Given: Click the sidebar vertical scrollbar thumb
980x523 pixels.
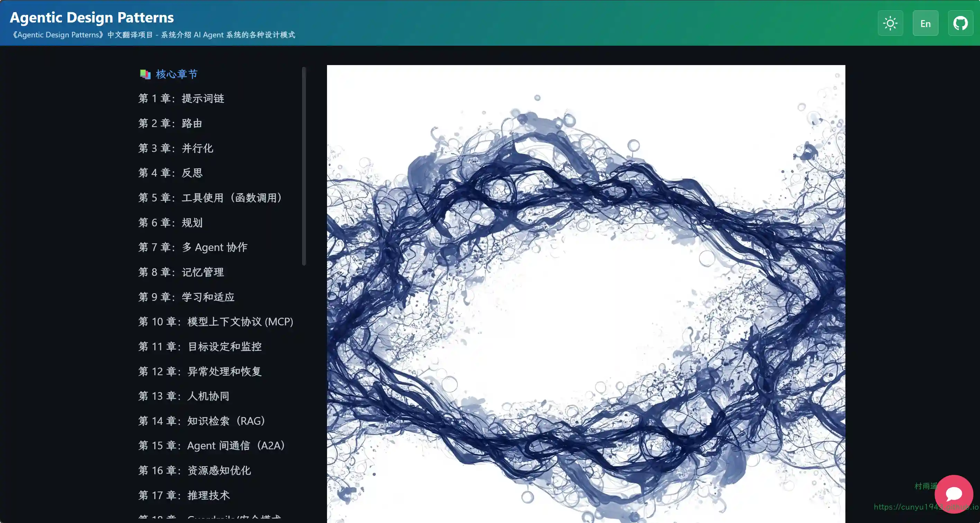Looking at the screenshot, I should tap(303, 166).
